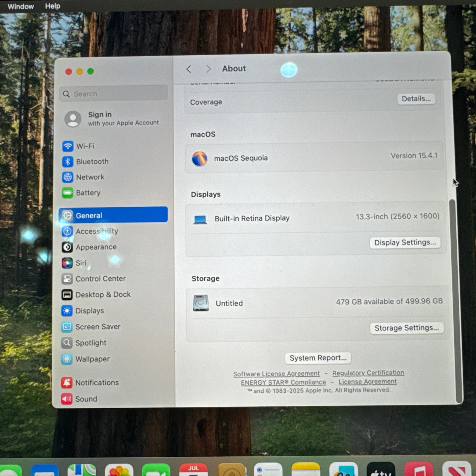Click the Apple Account avatar icon

73,119
